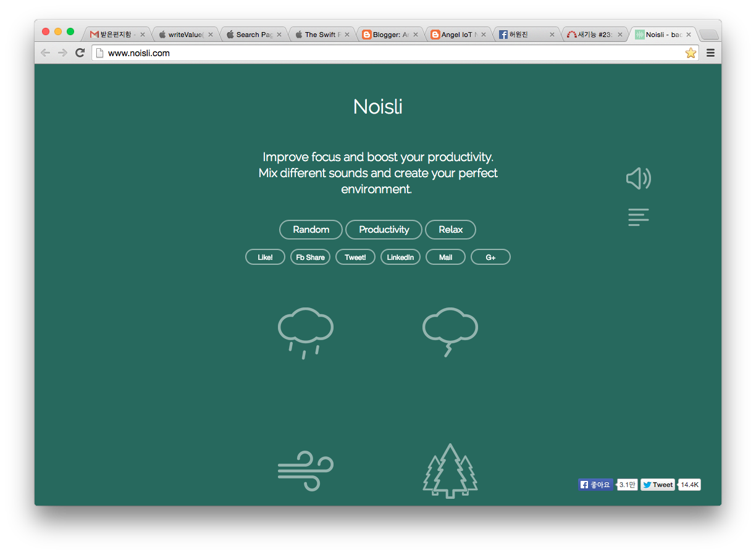Click the speaker volume icon
The image size is (756, 555).
click(x=639, y=178)
